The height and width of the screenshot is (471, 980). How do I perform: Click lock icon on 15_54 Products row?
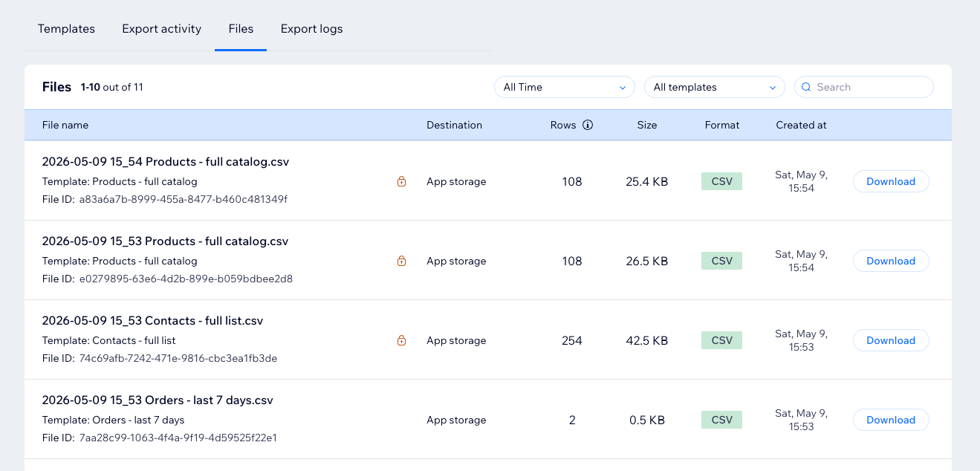point(401,181)
